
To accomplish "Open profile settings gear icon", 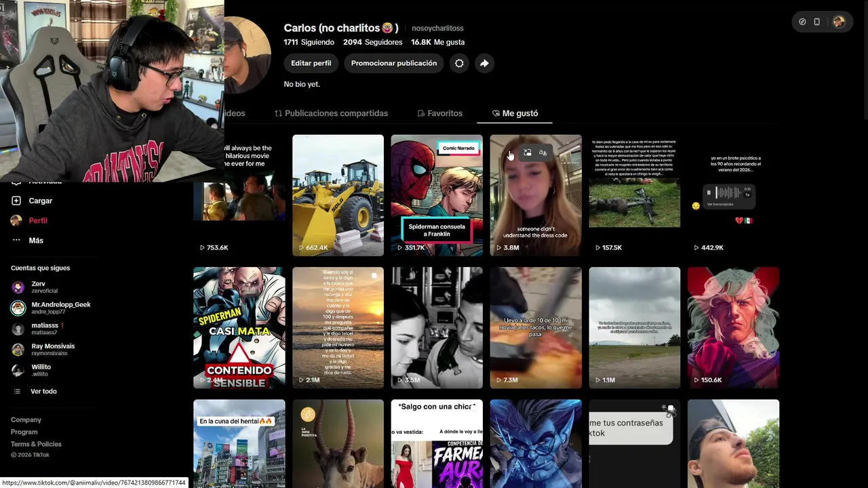I will [459, 63].
